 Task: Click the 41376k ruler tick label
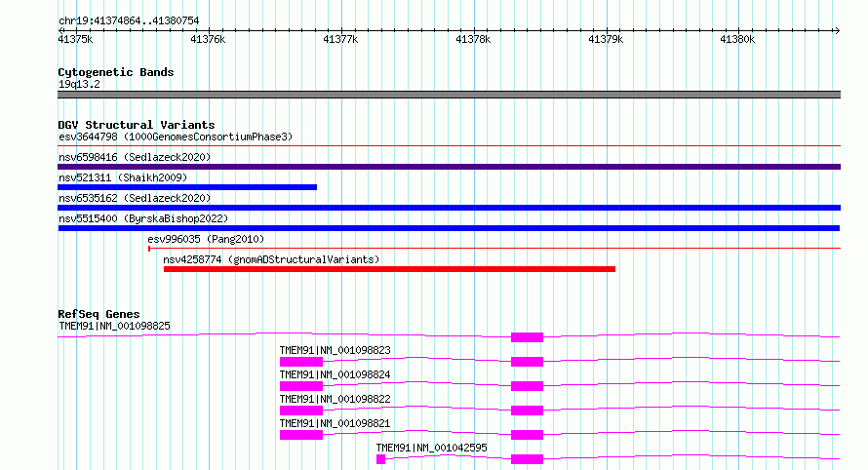tap(208, 39)
